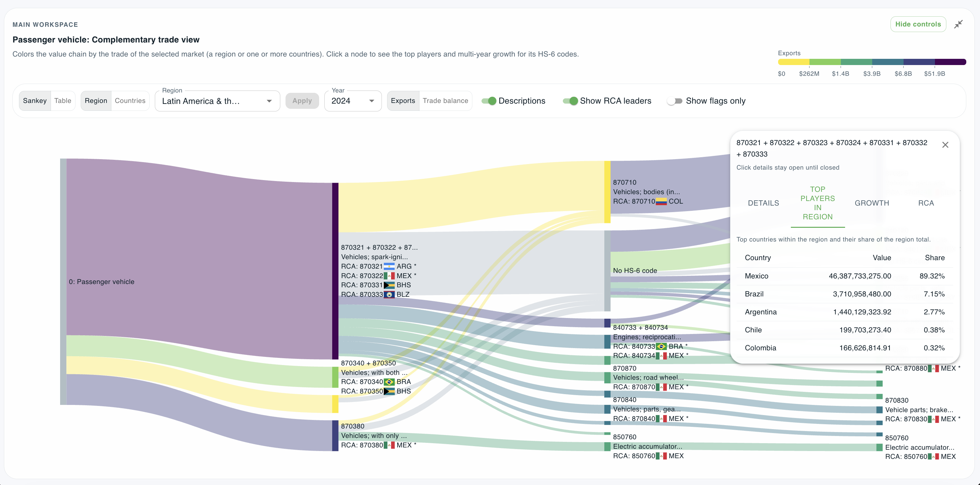Click the 840733 + 840734 engines node
This screenshot has height=485, width=980.
tap(607, 323)
